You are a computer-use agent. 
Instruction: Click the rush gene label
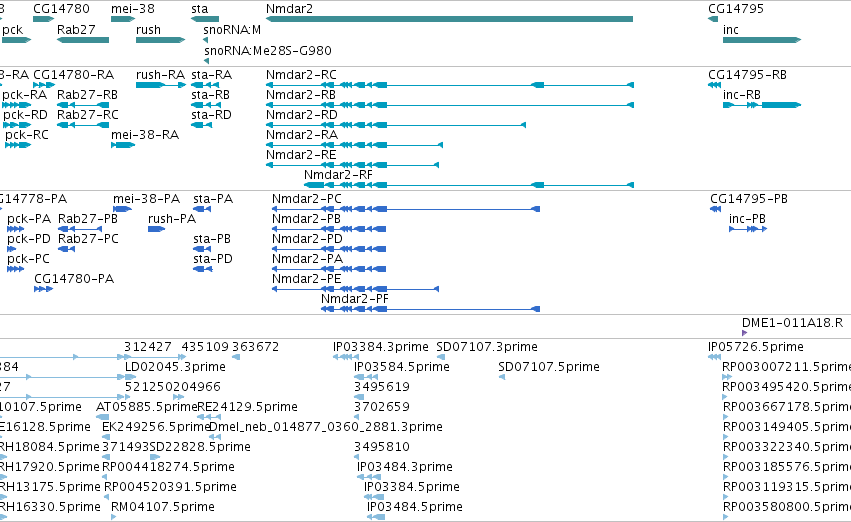pos(148,29)
